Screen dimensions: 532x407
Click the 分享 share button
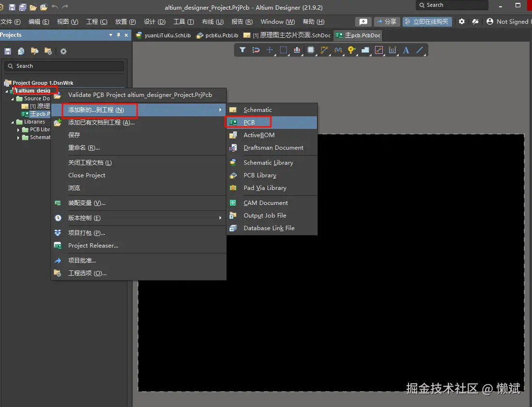pos(387,22)
